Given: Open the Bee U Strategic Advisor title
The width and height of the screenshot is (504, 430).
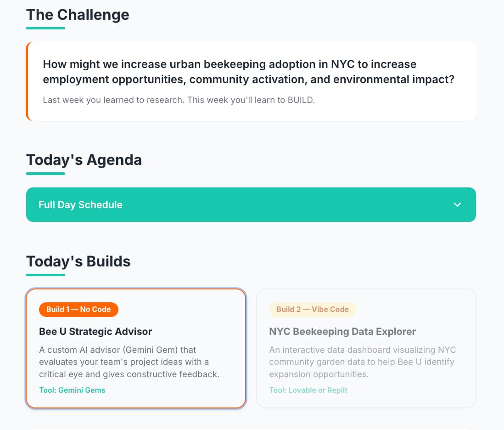Looking at the screenshot, I should click(x=95, y=332).
